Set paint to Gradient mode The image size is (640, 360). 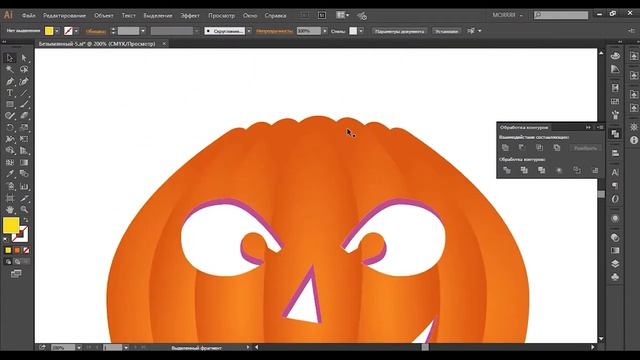click(17, 250)
